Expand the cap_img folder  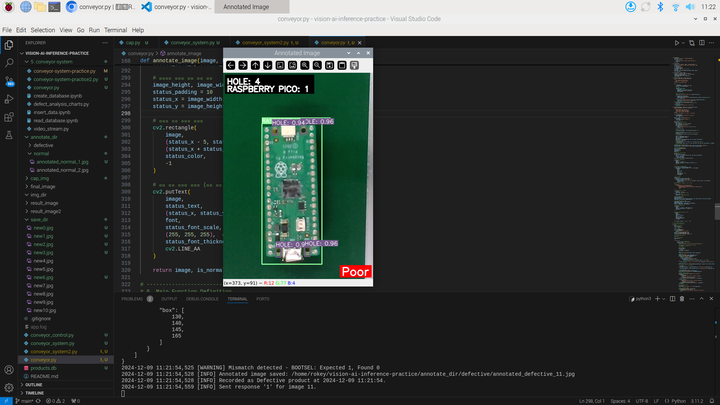[x=39, y=178]
